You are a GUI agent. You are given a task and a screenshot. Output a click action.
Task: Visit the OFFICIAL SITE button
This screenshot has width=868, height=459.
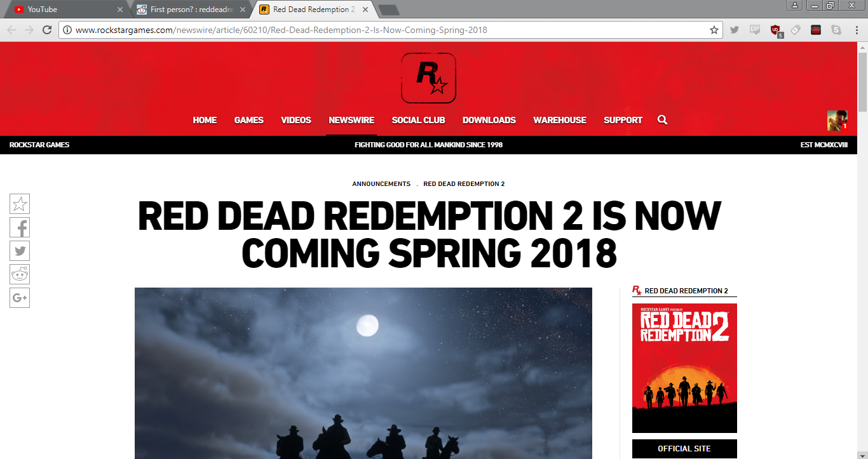684,448
